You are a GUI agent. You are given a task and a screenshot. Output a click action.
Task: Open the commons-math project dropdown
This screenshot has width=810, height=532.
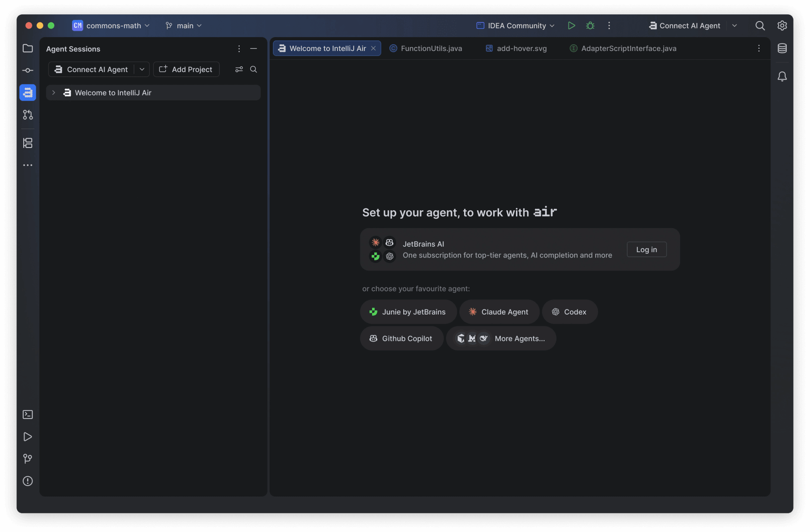[111, 26]
